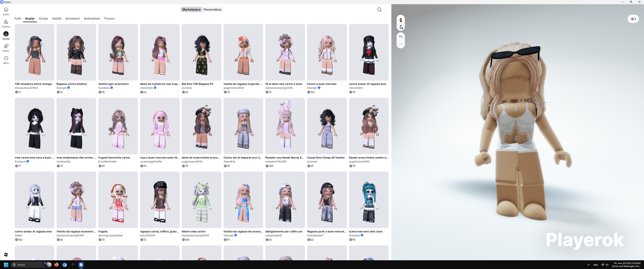Open the Accessori tab
The height and width of the screenshot is (269, 644).
(x=72, y=19)
